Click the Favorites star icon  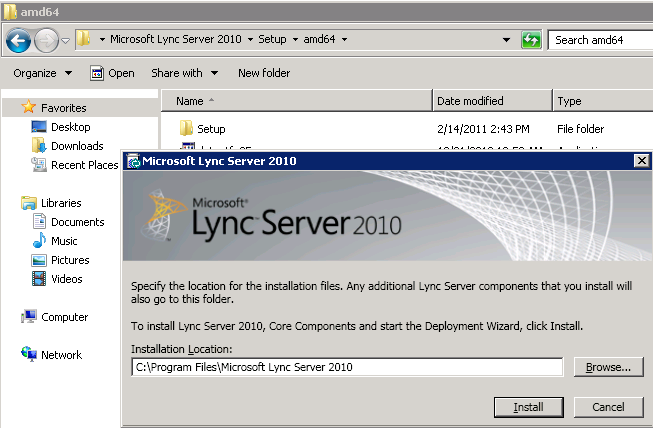tap(29, 107)
